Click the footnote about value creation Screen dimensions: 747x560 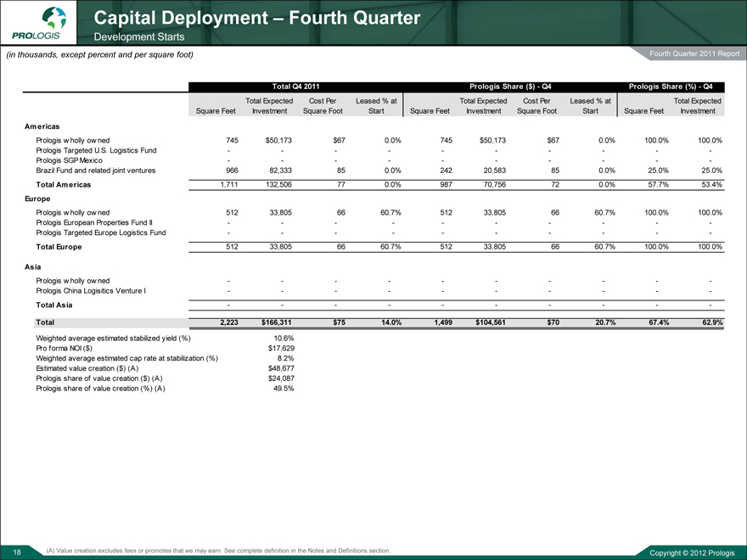coord(219,551)
